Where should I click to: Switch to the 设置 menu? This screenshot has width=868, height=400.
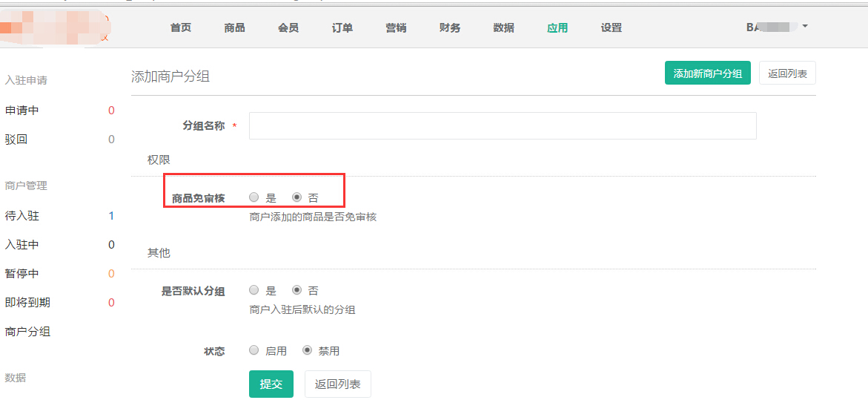click(x=612, y=27)
